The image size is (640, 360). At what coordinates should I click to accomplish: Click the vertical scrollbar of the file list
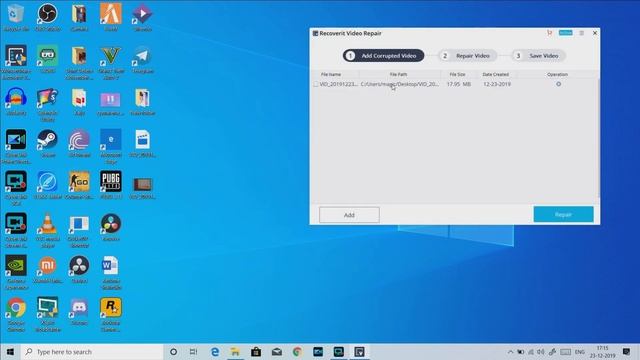click(x=598, y=137)
